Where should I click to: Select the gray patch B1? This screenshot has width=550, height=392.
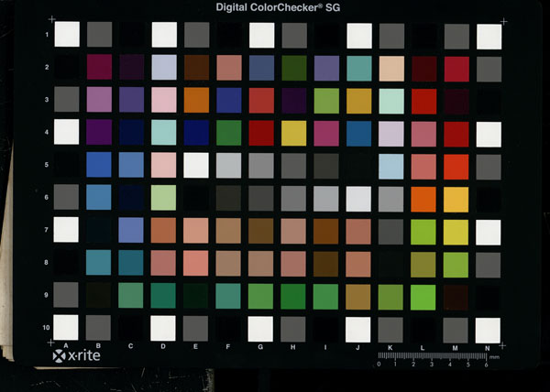point(100,34)
